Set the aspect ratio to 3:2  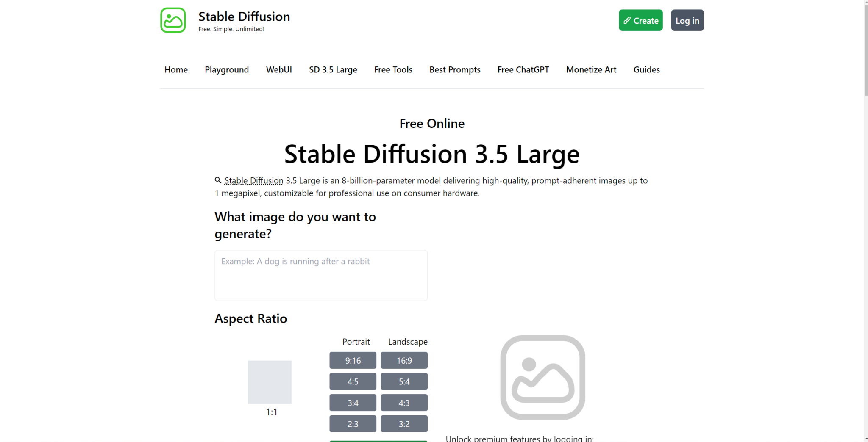(x=404, y=424)
